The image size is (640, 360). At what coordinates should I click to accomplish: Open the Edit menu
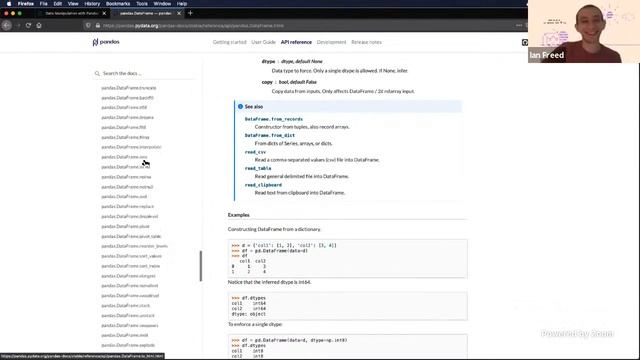tap(58, 4)
